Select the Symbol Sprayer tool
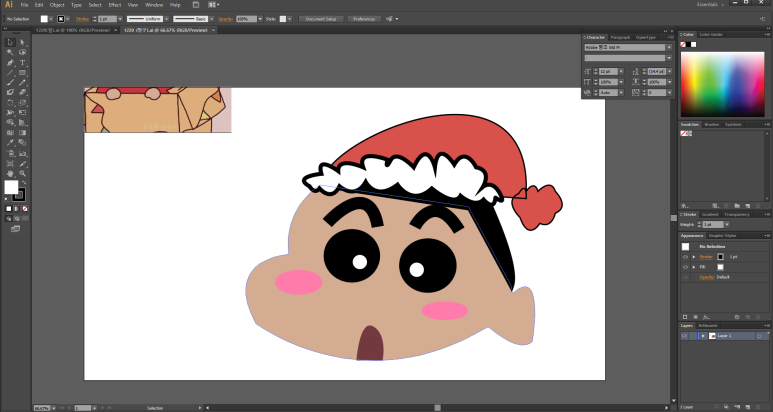Screen dimensions: 773x412 pyautogui.click(x=10, y=153)
